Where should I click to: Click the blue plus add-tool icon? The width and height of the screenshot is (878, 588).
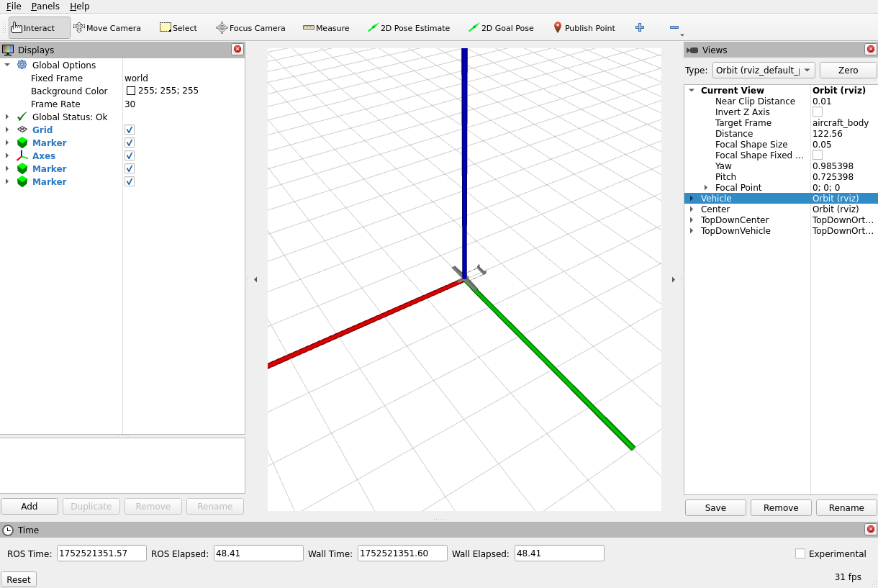click(x=640, y=28)
